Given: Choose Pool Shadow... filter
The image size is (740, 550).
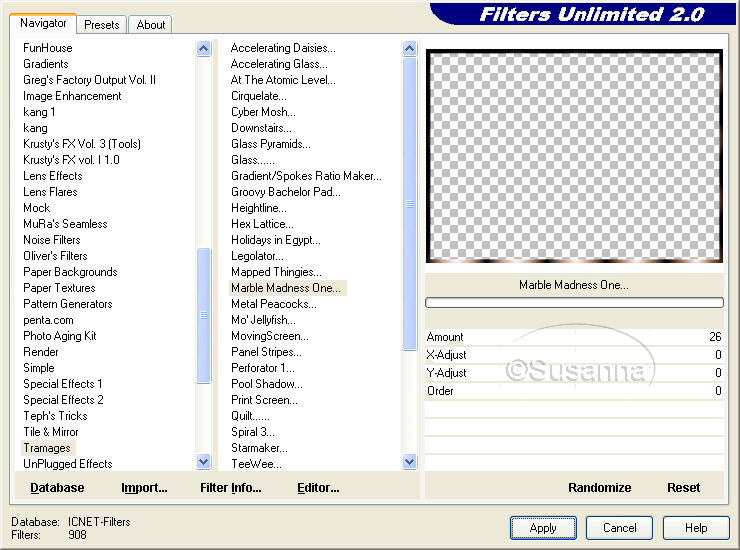Looking at the screenshot, I should click(267, 384).
